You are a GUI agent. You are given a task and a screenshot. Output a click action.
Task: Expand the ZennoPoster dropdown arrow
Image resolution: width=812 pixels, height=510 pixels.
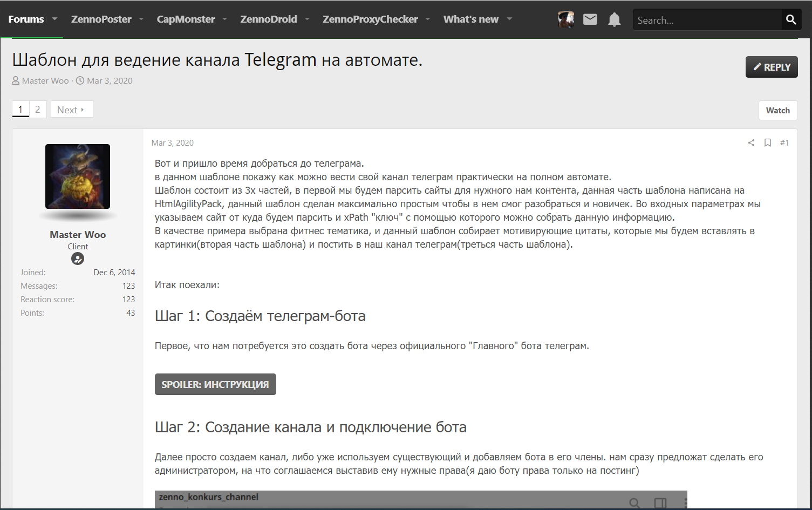click(x=141, y=19)
